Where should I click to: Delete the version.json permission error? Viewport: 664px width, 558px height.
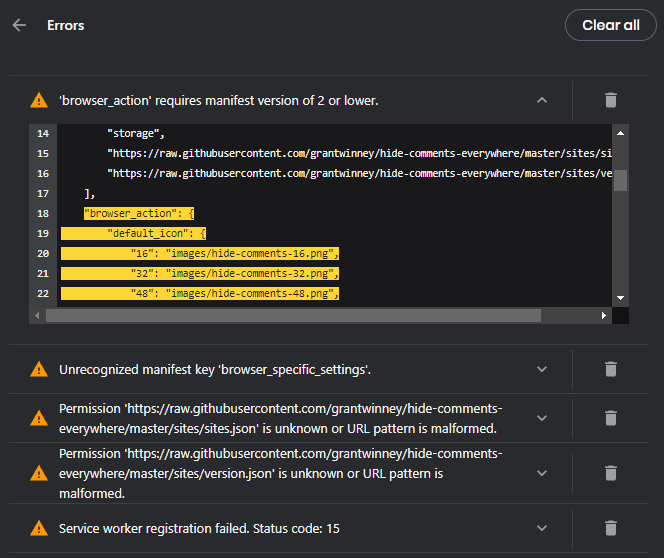(x=610, y=473)
